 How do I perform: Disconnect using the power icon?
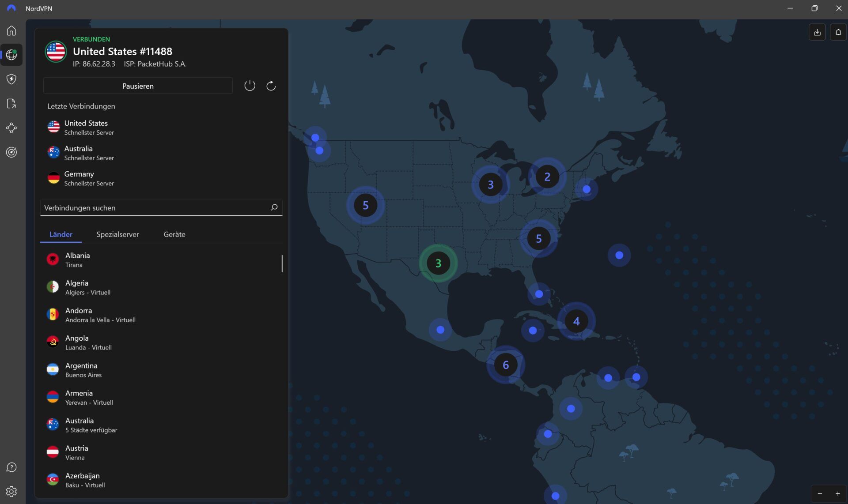point(250,86)
